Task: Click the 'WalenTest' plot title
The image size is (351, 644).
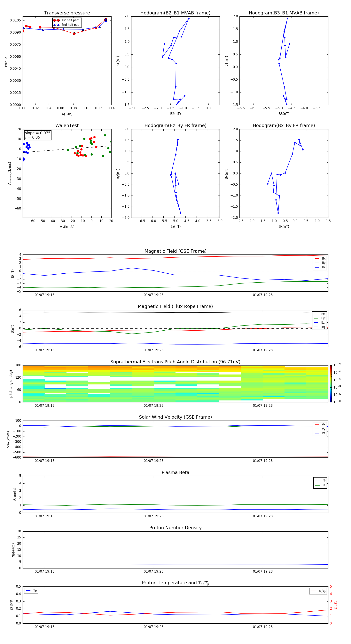Action: 67,125
